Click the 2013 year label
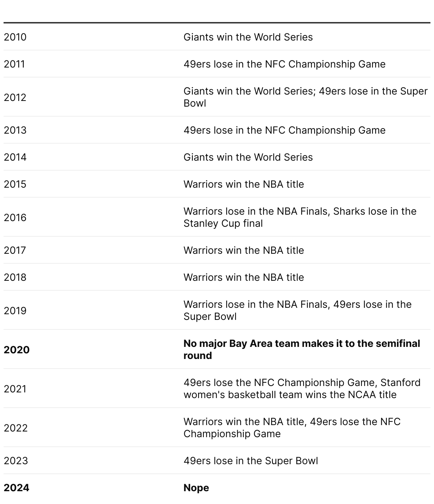Viewport: 434px width, 504px height. 15,130
